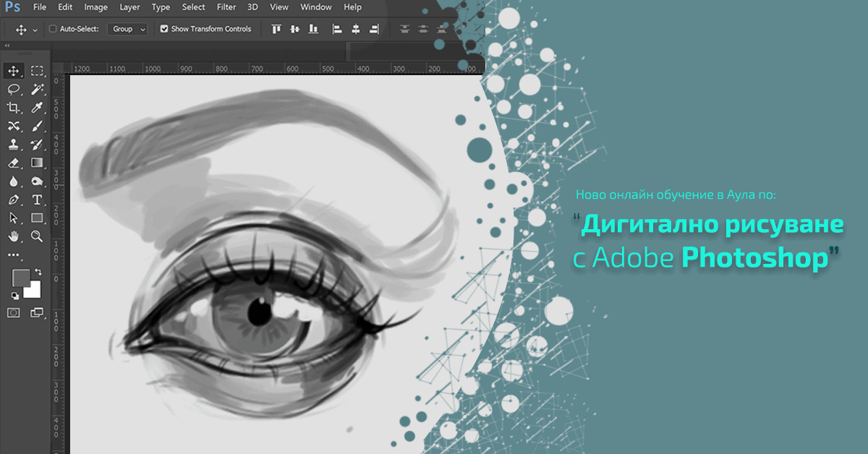Select the Move tool in the toolbox
Image resolution: width=868 pixels, height=454 pixels.
pos(13,71)
